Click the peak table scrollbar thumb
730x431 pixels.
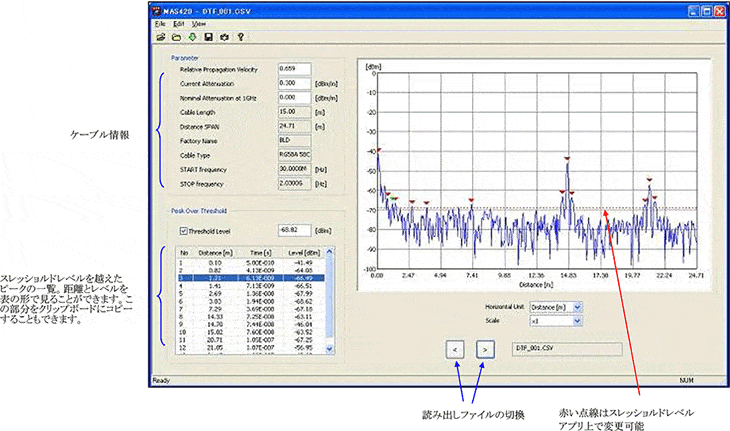(330, 296)
